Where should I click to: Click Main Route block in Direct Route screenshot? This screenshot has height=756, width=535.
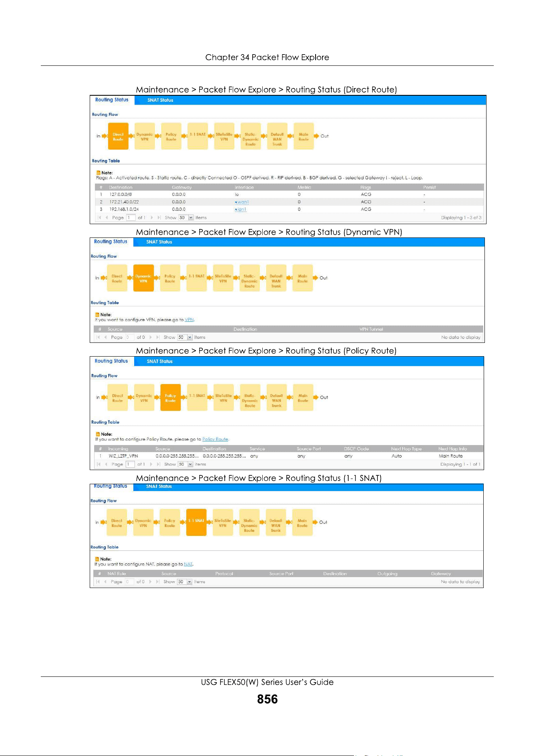click(303, 136)
